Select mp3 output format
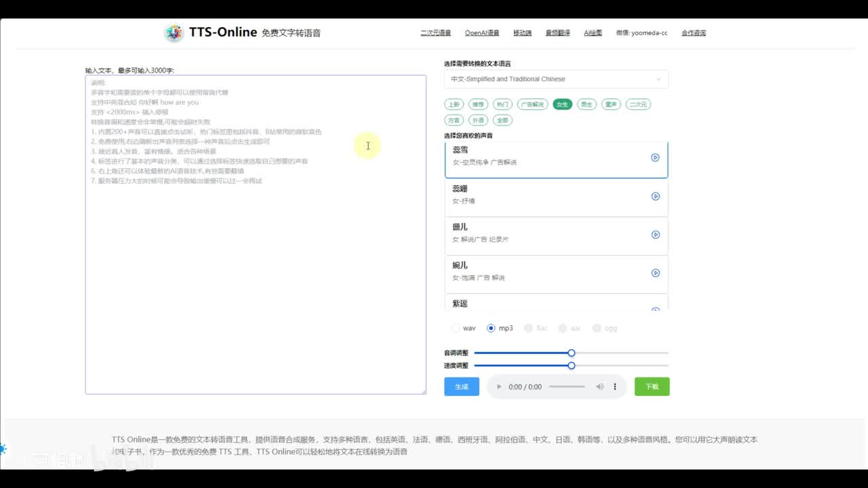Screen dimensions: 868x488 pos(492,328)
